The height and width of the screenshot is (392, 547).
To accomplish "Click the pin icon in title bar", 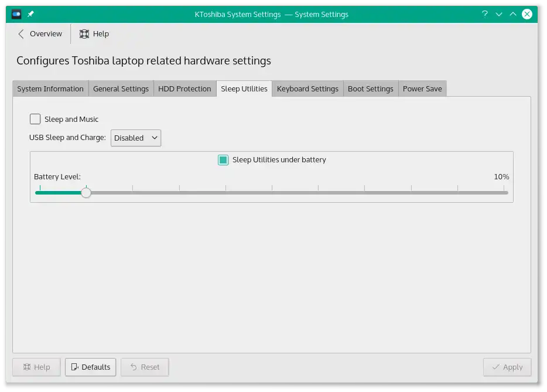I will coord(30,14).
